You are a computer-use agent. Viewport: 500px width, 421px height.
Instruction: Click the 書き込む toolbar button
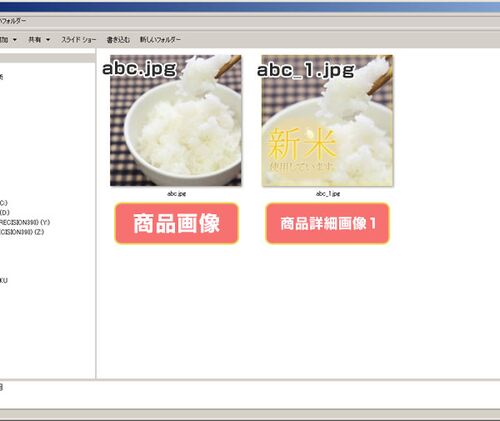click(x=118, y=40)
